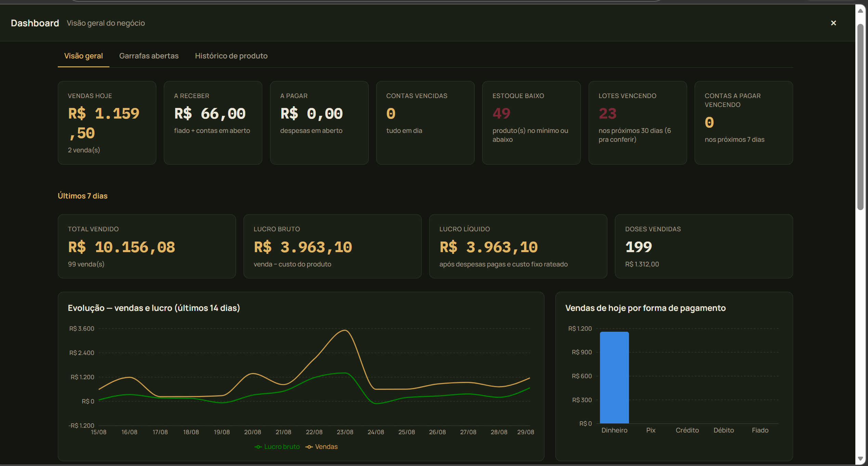Switch to the Visão geral tab
The height and width of the screenshot is (466, 868).
click(83, 56)
